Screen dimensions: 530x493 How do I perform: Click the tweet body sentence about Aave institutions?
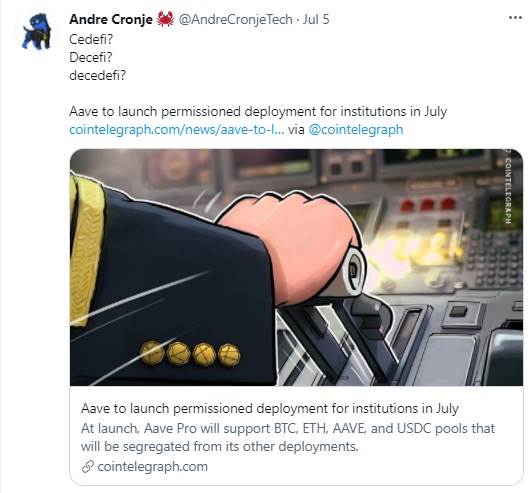(x=258, y=112)
